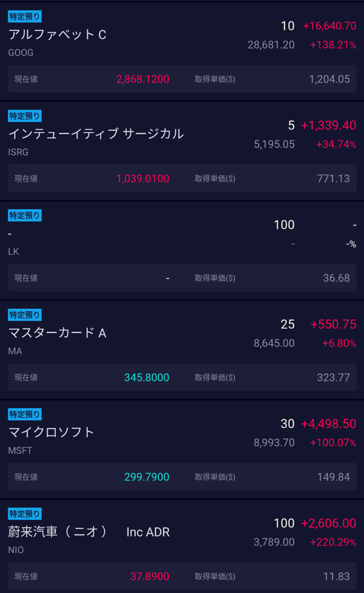The width and height of the screenshot is (364, 593).
Task: Open the アルファベット C stock entry
Action: [x=58, y=35]
